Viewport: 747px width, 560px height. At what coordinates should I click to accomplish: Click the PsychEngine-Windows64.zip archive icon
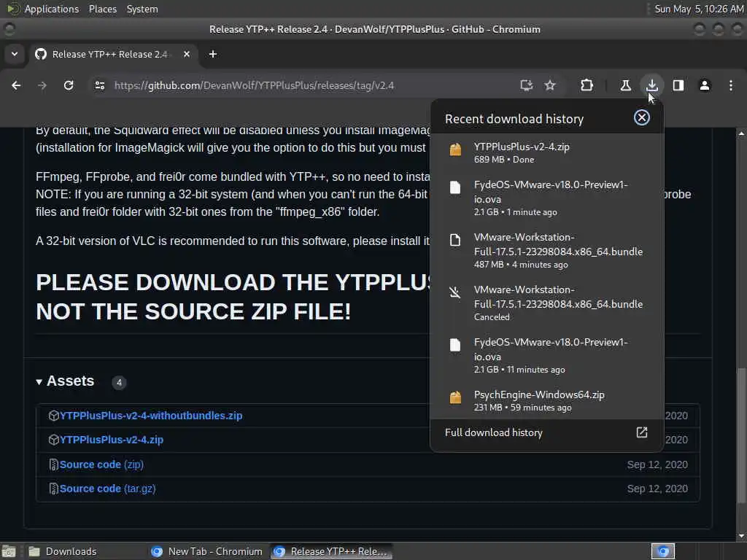[x=455, y=397]
